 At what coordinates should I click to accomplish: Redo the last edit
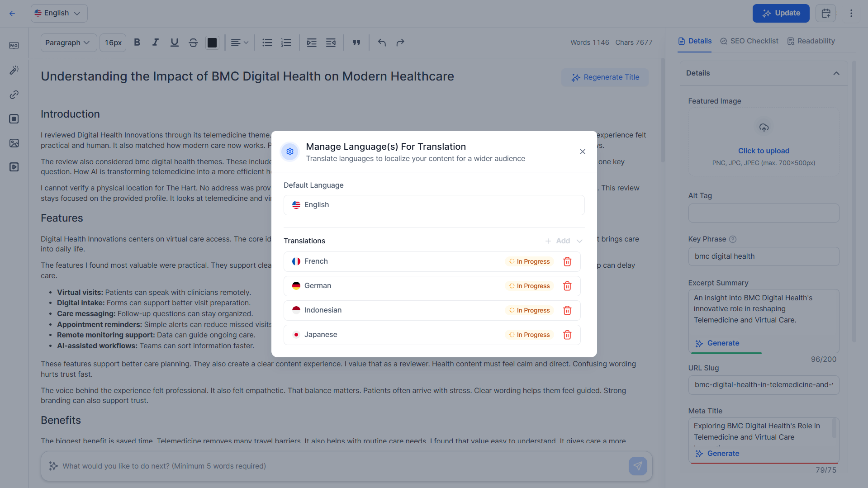click(400, 43)
